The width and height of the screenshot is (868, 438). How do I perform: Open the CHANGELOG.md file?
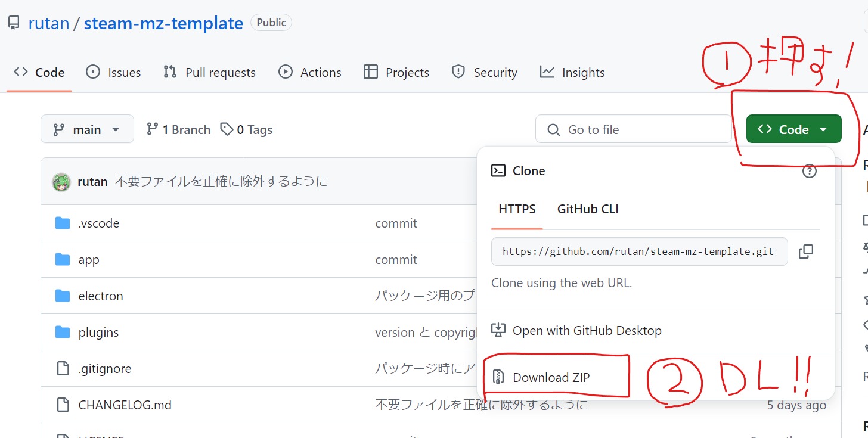tap(125, 405)
